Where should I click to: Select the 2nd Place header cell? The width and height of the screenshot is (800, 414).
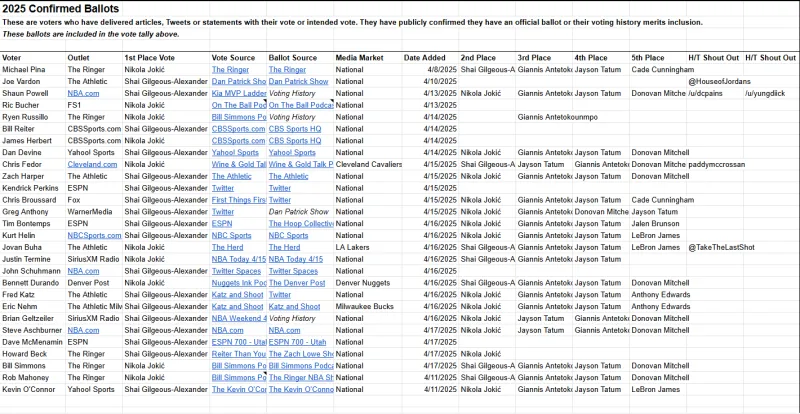(x=487, y=58)
